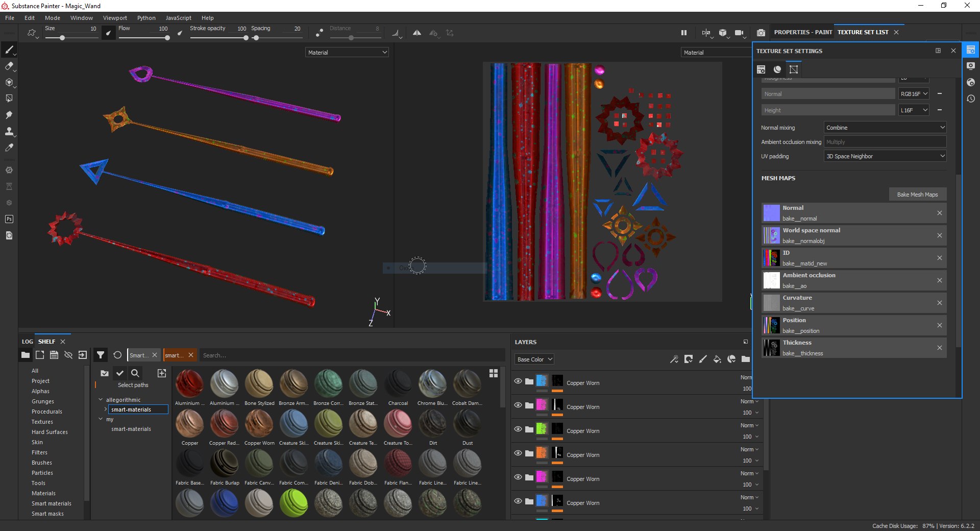980x531 pixels.
Task: Switch to the LOG tab
Action: (x=28, y=342)
